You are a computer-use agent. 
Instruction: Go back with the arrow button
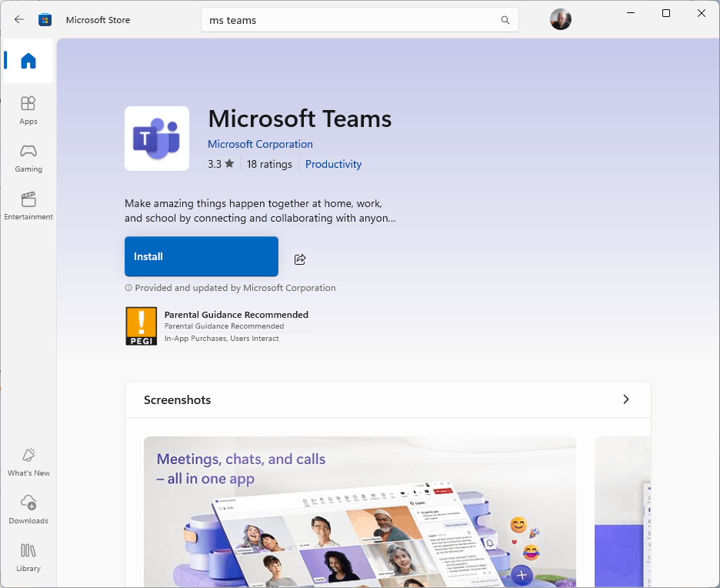[x=18, y=19]
